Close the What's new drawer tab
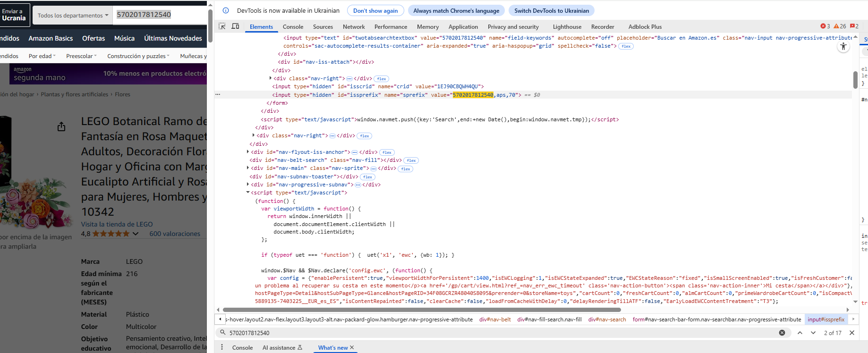This screenshot has height=353, width=868. (352, 347)
